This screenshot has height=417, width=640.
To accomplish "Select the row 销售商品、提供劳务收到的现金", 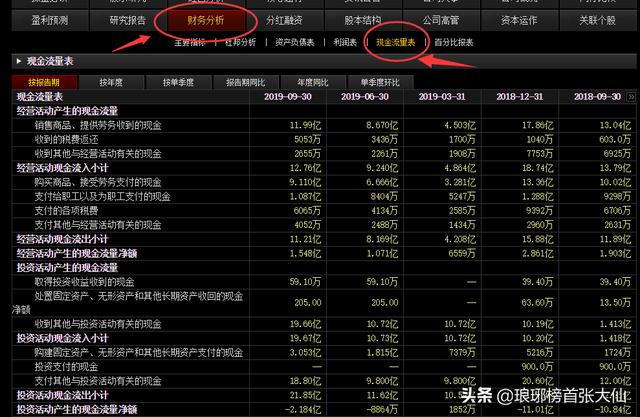I will 324,125.
